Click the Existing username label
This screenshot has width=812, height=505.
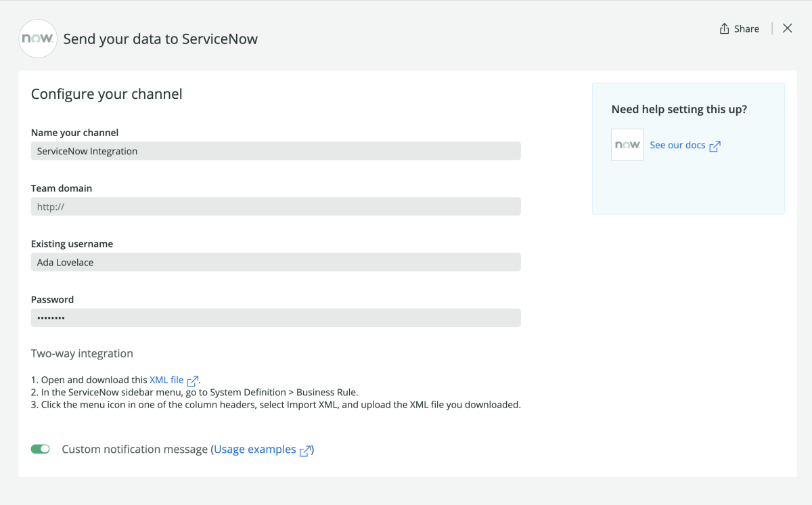tap(72, 244)
